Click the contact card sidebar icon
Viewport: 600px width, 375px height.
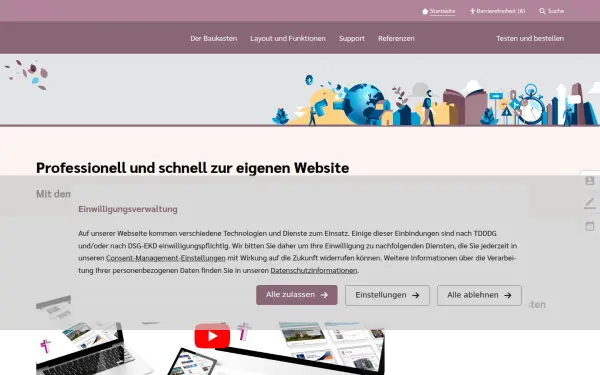(x=590, y=181)
